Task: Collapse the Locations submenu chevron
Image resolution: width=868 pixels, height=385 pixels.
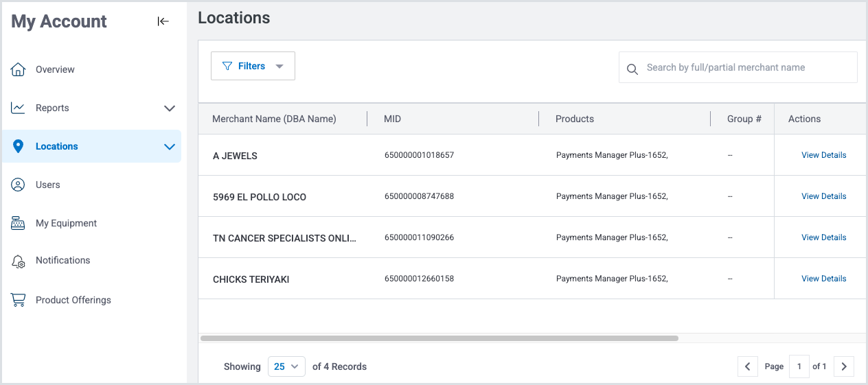Action: 170,147
